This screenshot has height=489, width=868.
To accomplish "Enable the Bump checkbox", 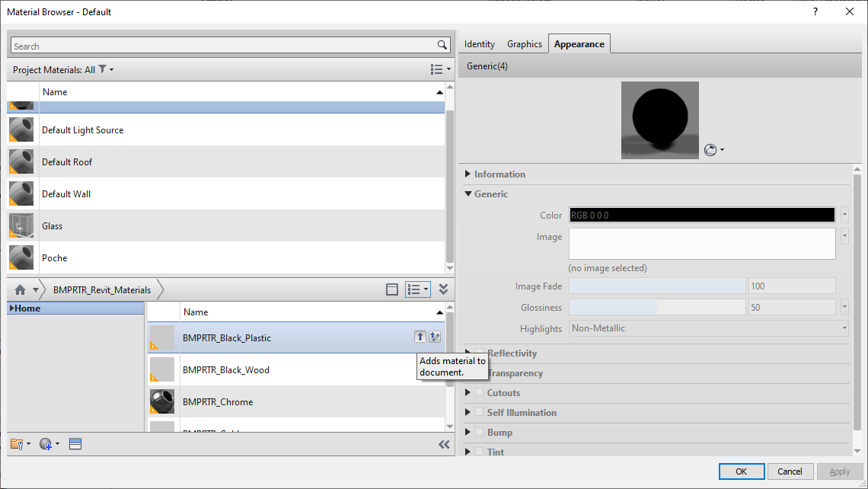I will click(480, 432).
